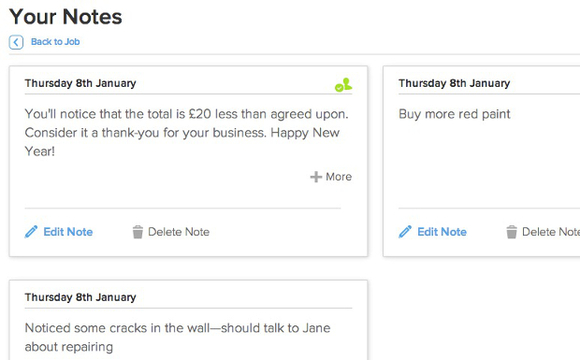This screenshot has height=360, width=580.
Task: Click the green client-shared icon on first note
Action: pyautogui.click(x=343, y=85)
